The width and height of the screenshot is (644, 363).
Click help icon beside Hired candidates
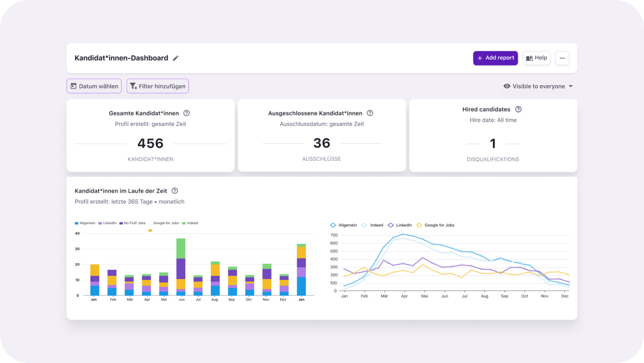tap(518, 109)
